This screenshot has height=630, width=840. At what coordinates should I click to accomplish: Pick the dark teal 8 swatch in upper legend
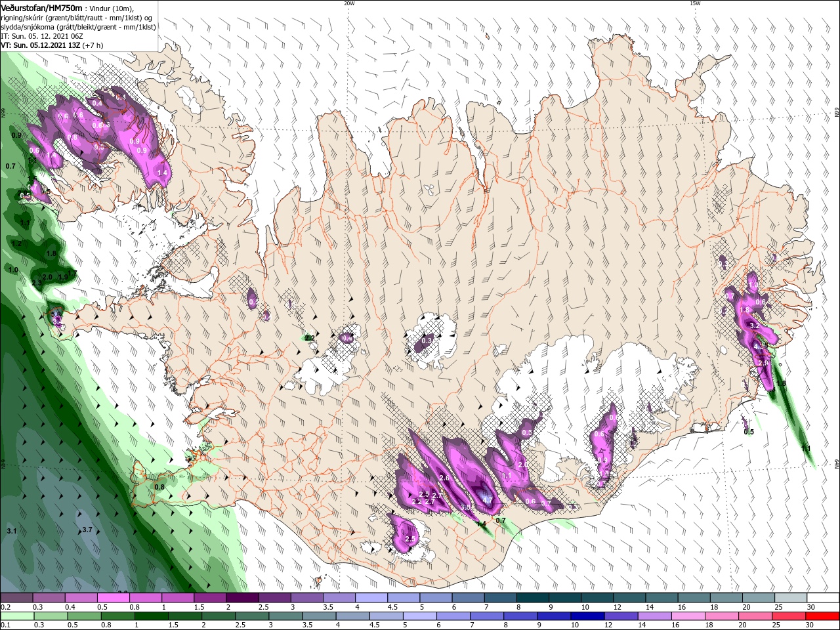pos(533,598)
